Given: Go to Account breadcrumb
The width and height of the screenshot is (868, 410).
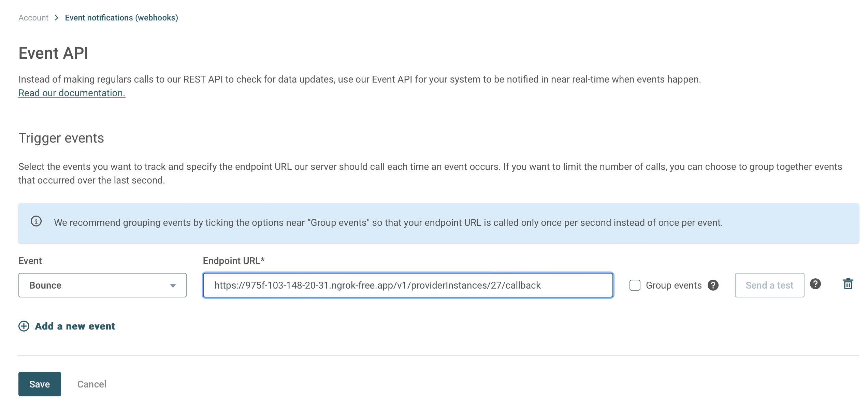Looking at the screenshot, I should (x=33, y=18).
